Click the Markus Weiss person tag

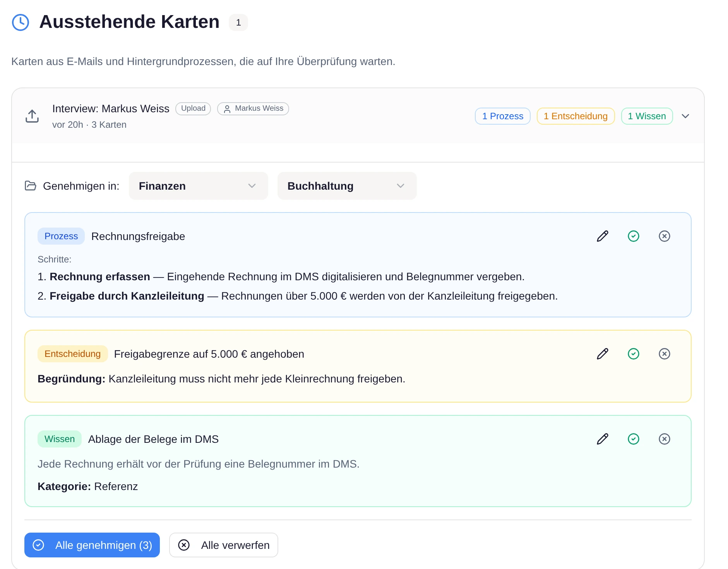pyautogui.click(x=253, y=108)
